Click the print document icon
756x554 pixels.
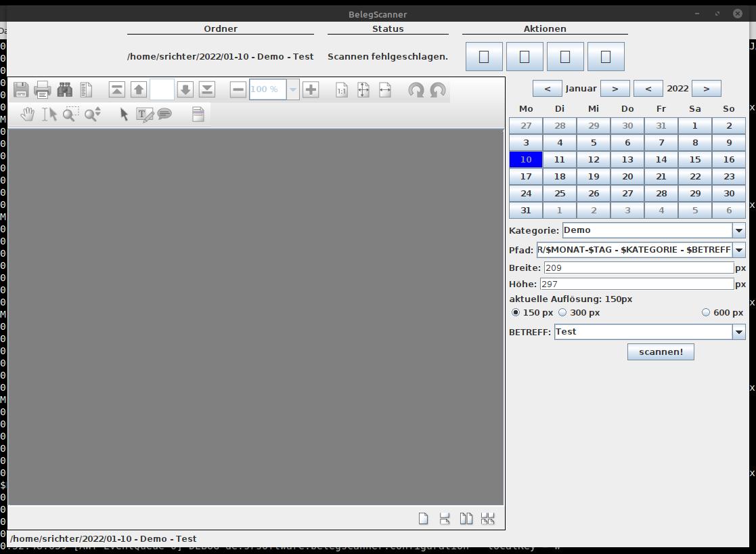tap(43, 89)
